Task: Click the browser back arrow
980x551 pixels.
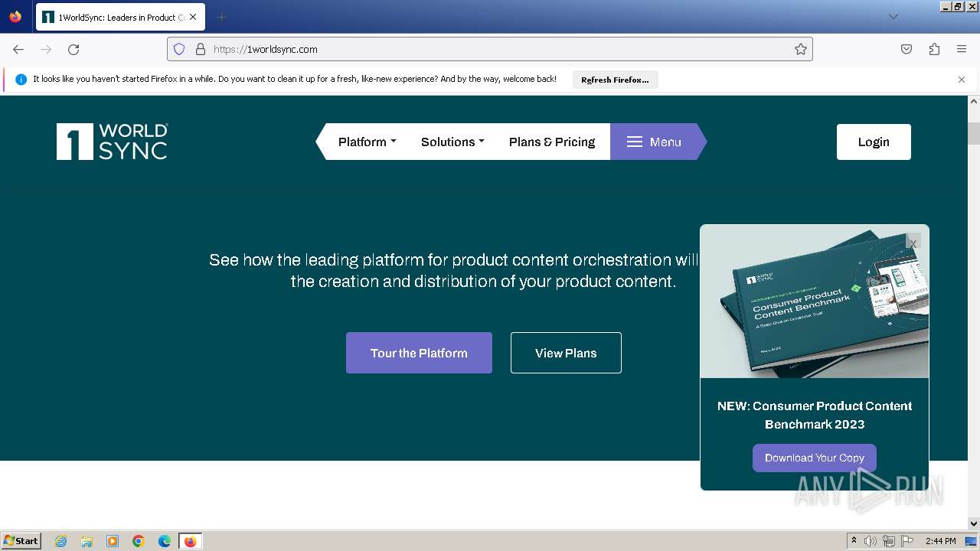Action: coord(18,49)
